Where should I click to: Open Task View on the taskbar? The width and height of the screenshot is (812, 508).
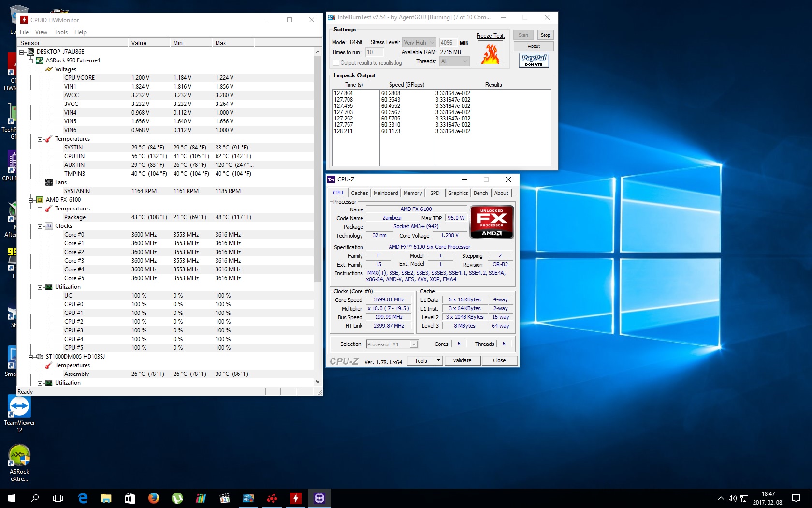pos(58,498)
